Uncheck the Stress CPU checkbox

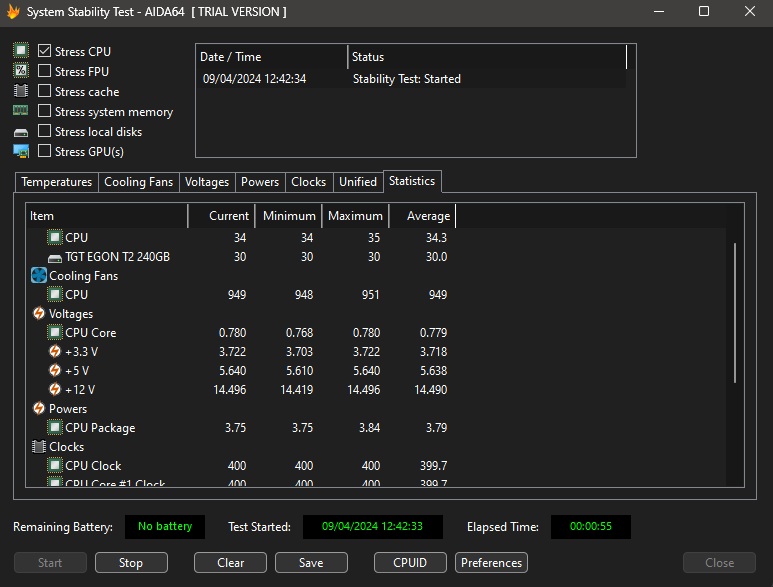pyautogui.click(x=44, y=51)
